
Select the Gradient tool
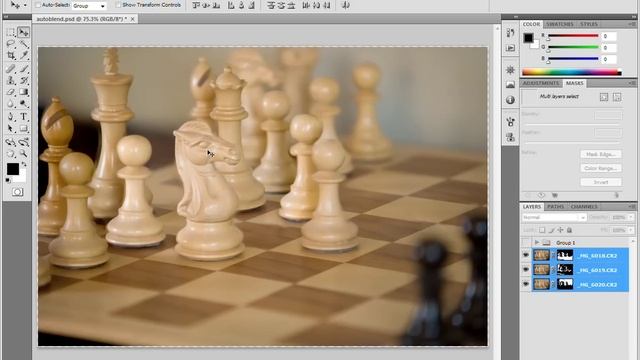click(x=24, y=92)
